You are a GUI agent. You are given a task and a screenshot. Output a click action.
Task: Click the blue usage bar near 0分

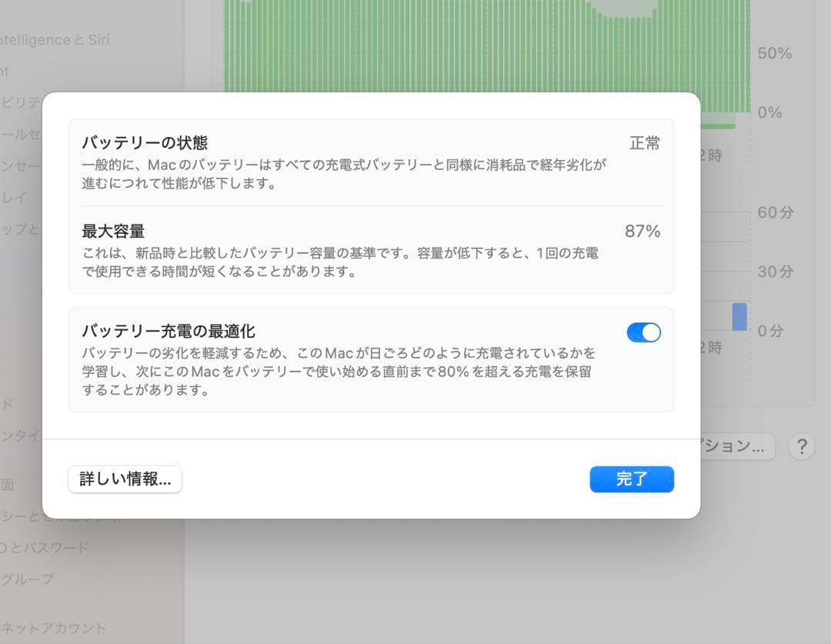pos(740,317)
